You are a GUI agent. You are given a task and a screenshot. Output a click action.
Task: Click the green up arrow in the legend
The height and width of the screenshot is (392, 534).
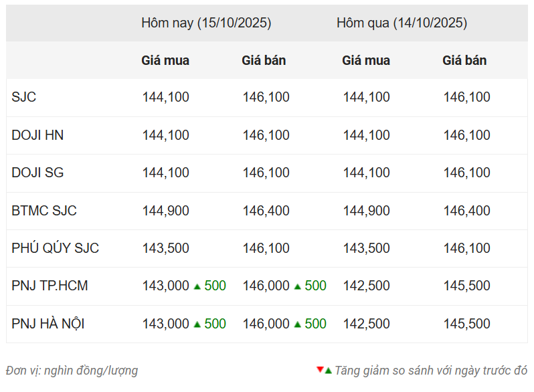coord(328,371)
